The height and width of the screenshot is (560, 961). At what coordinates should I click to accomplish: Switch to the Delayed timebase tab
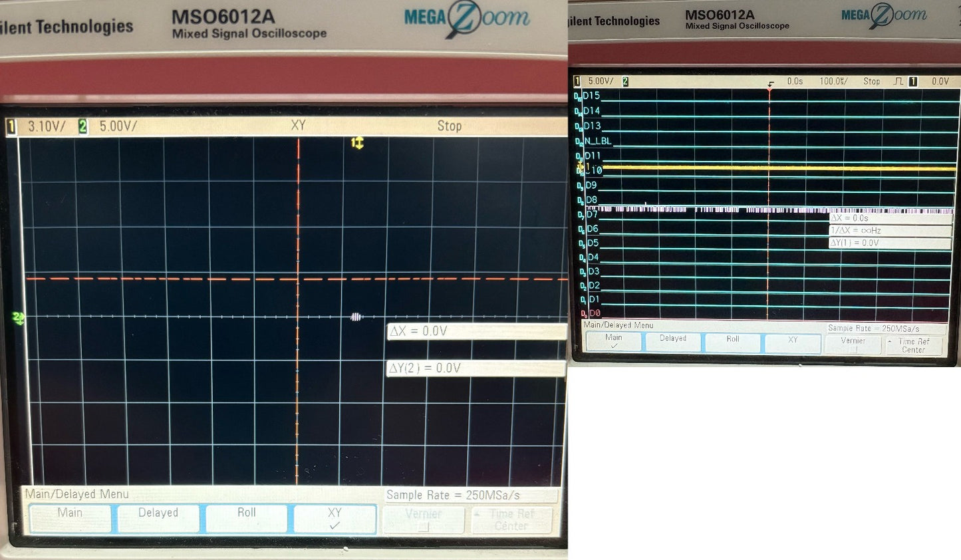point(158,513)
